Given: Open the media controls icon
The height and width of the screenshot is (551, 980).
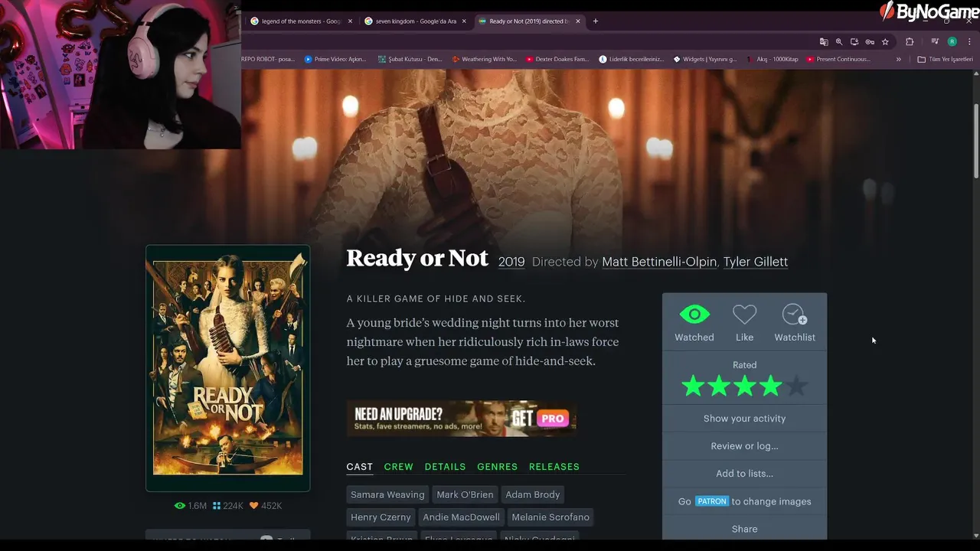Looking at the screenshot, I should (x=935, y=42).
